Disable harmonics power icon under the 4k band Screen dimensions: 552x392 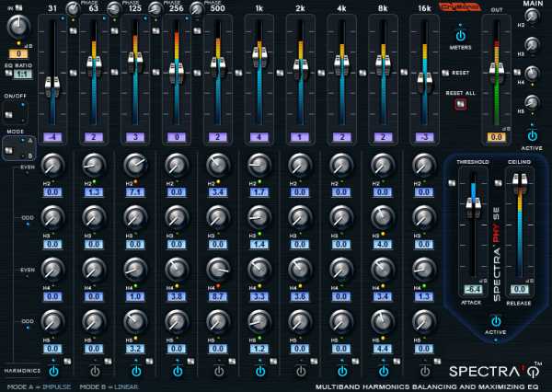(x=342, y=371)
